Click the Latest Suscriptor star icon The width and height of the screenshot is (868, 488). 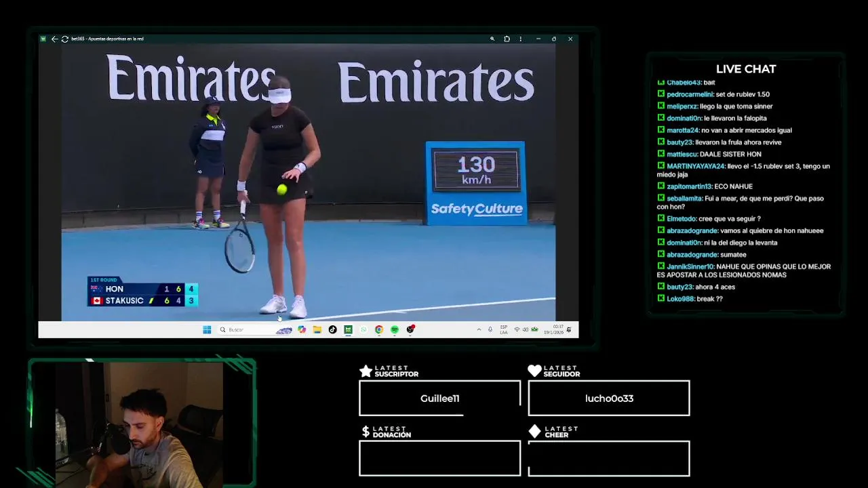tap(366, 371)
